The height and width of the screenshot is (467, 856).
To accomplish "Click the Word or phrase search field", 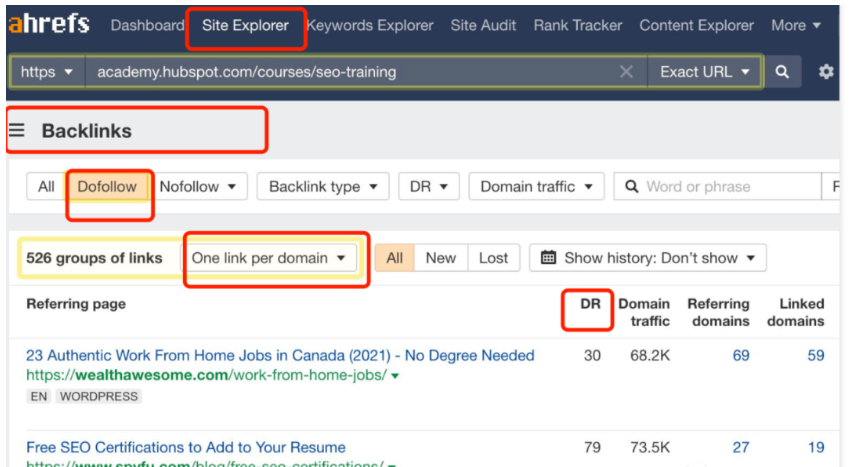I will point(717,187).
